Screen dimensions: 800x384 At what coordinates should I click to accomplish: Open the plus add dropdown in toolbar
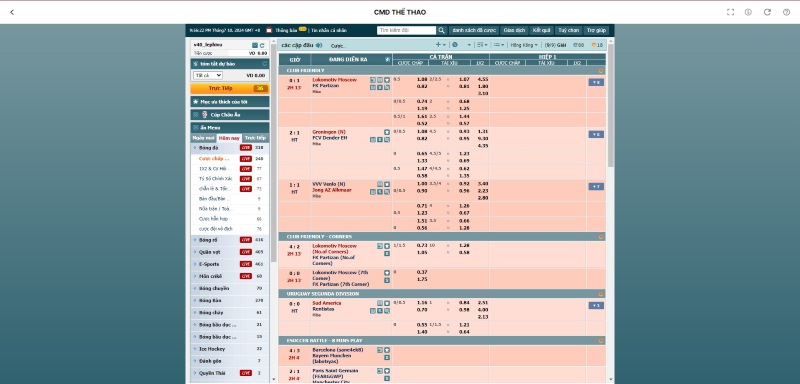[440, 45]
